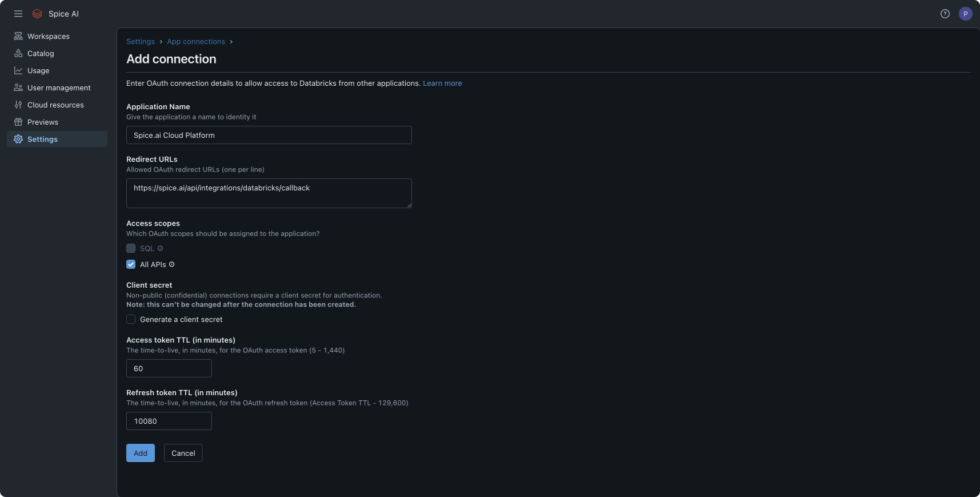Open the user profile avatar

pyautogui.click(x=966, y=14)
